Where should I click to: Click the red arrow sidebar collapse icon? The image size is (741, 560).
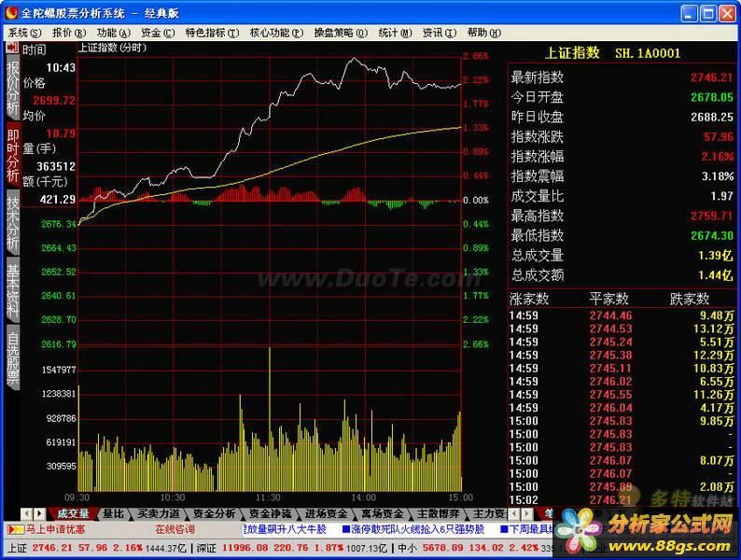[x=12, y=48]
